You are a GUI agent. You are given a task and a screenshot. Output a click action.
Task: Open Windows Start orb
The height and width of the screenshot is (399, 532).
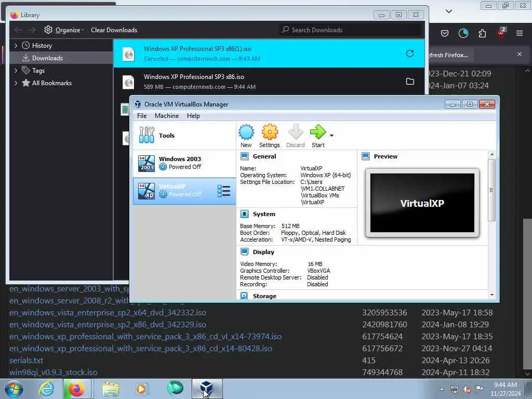[x=14, y=389]
